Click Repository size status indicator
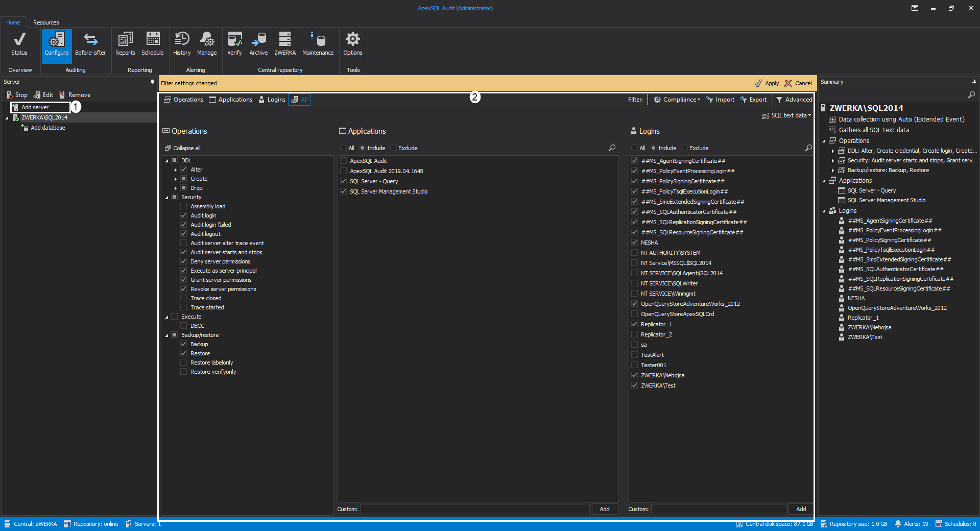 (x=854, y=524)
